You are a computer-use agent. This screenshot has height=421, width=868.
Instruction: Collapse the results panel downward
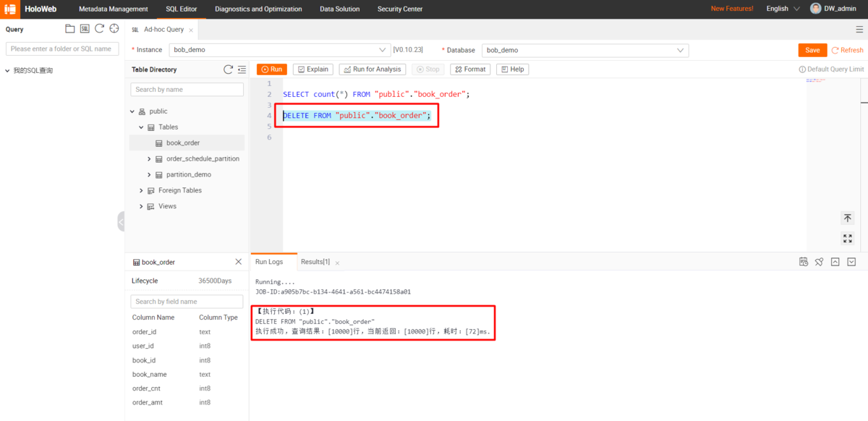click(851, 262)
